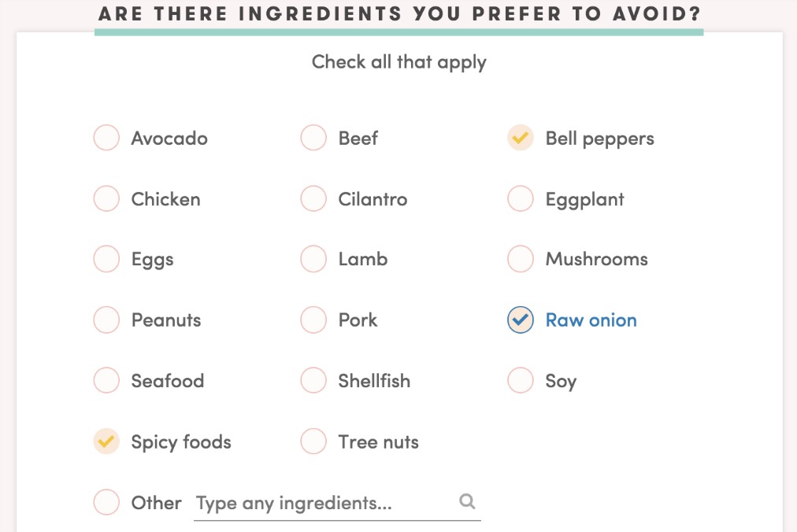
Task: Tick the Shellfish checkbox
Action: (313, 380)
